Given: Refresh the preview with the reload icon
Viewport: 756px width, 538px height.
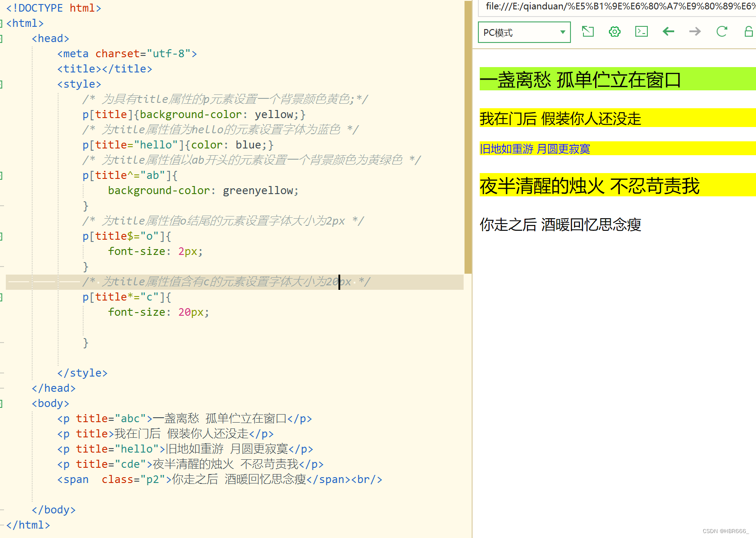Looking at the screenshot, I should [x=722, y=31].
